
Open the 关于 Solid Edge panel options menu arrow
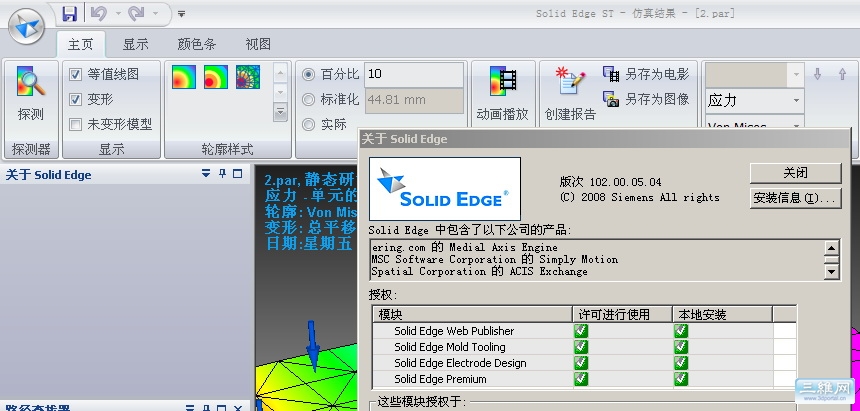[x=206, y=174]
